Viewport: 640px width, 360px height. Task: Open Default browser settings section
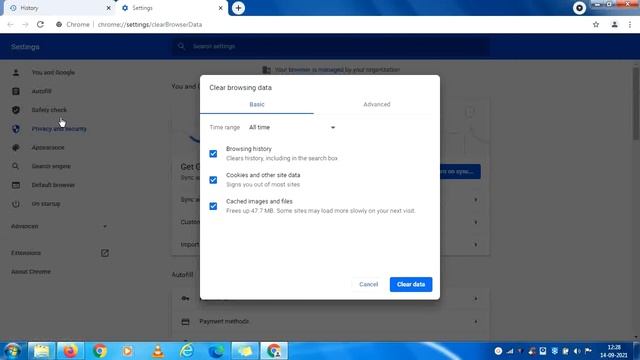(53, 185)
